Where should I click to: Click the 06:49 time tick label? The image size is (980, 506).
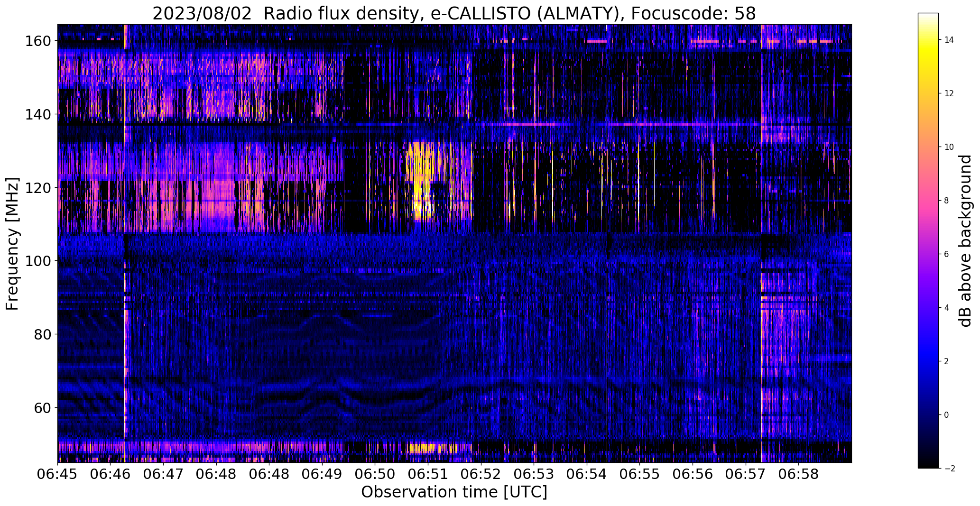coord(322,474)
